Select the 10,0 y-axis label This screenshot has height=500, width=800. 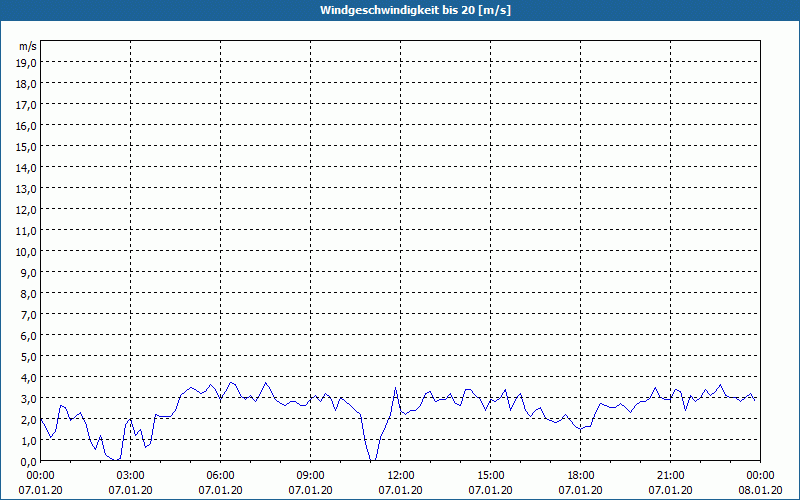pos(26,252)
